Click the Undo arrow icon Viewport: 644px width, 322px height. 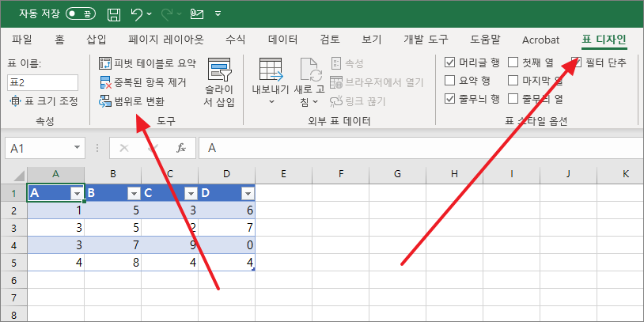click(137, 13)
